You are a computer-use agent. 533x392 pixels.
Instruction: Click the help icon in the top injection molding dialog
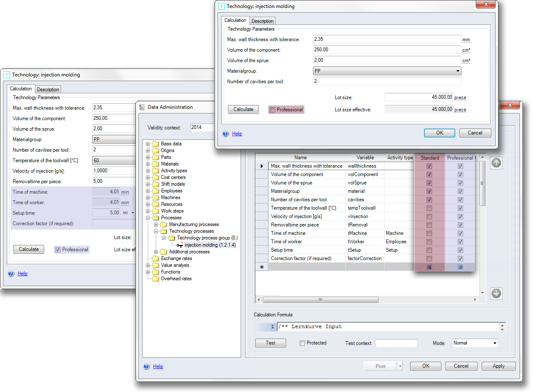(226, 134)
